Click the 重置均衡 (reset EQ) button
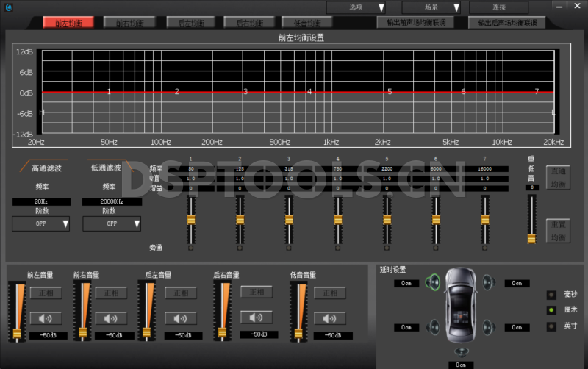This screenshot has height=369, width=588. pyautogui.click(x=558, y=231)
